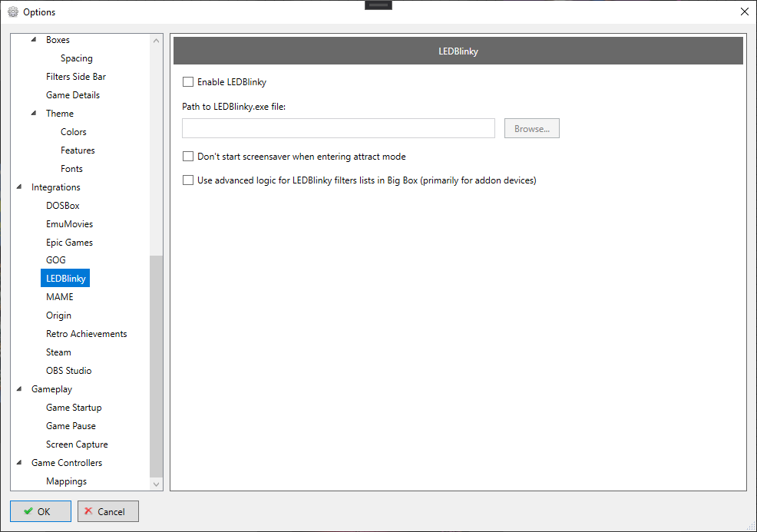Image resolution: width=757 pixels, height=532 pixels.
Task: Click the Theme tree label
Action: pos(60,114)
